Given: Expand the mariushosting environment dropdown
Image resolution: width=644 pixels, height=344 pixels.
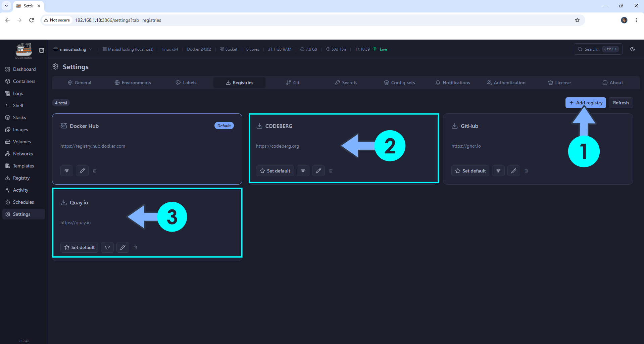Looking at the screenshot, I should 72,49.
